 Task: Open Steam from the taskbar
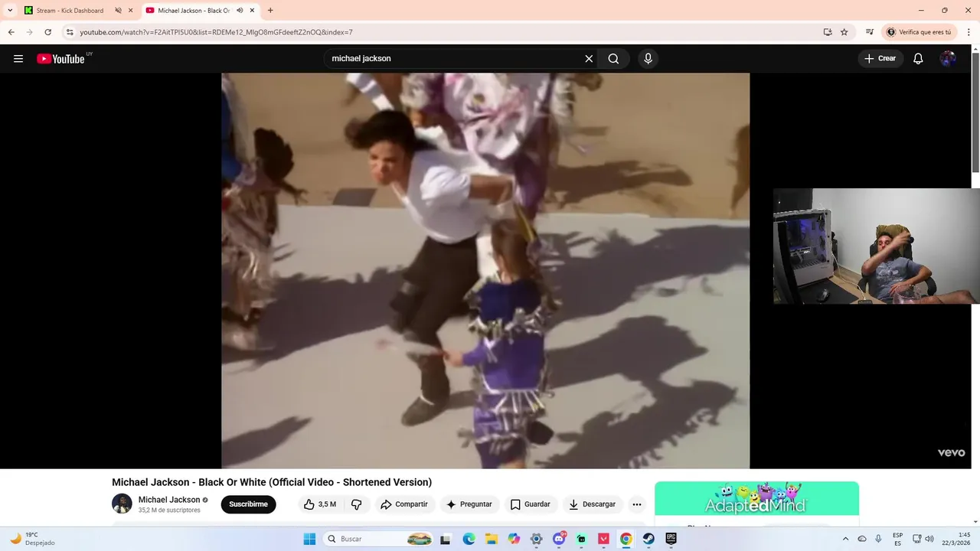pyautogui.click(x=648, y=539)
